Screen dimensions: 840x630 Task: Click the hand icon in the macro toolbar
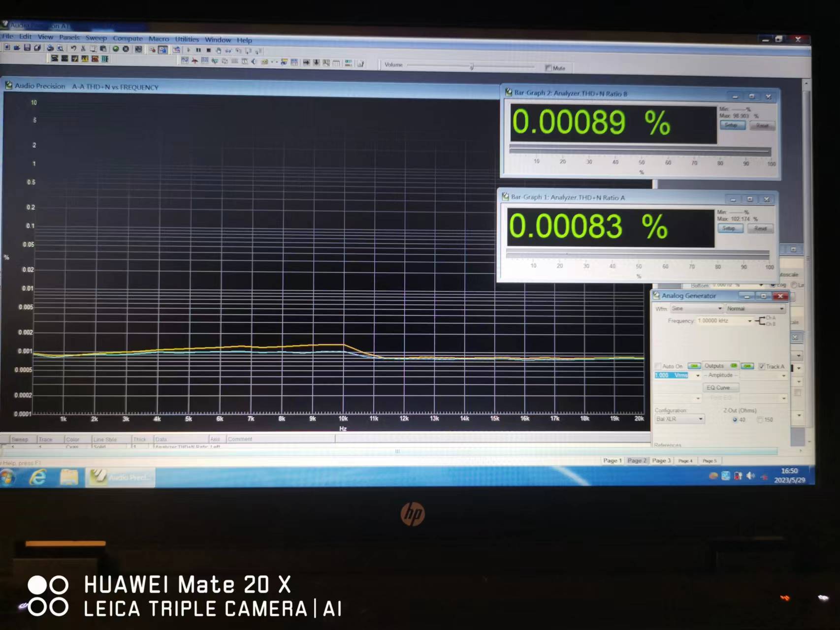tap(218, 50)
